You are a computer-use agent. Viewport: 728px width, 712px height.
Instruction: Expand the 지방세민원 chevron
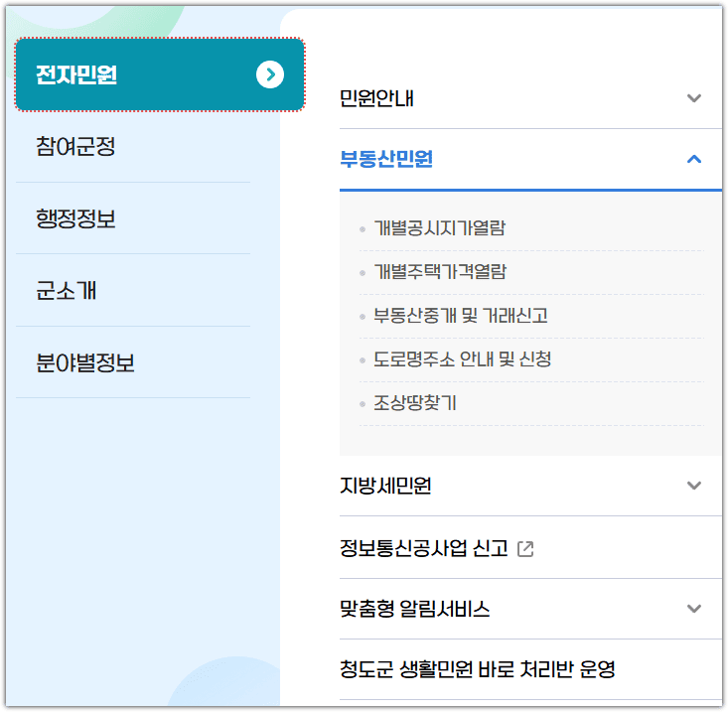pos(693,485)
